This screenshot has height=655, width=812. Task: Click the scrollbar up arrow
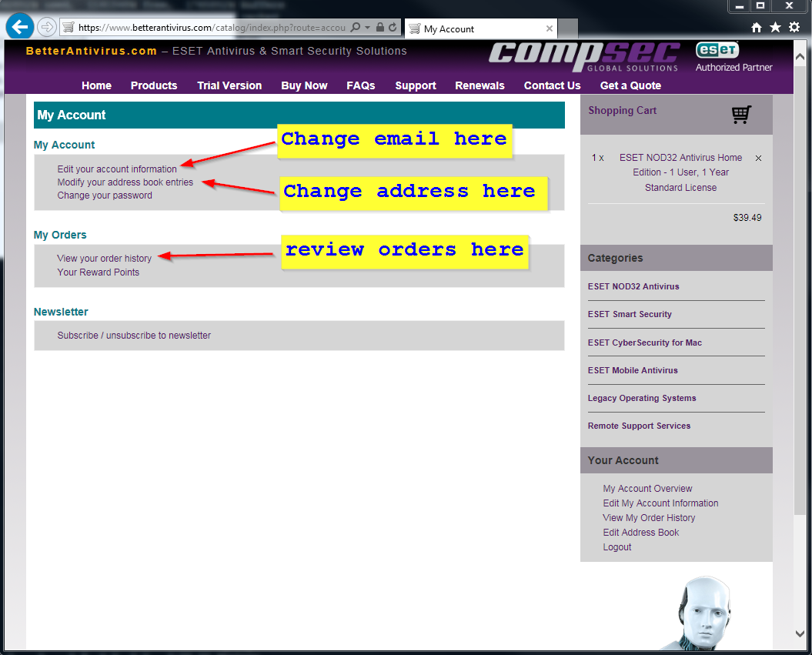tap(800, 56)
